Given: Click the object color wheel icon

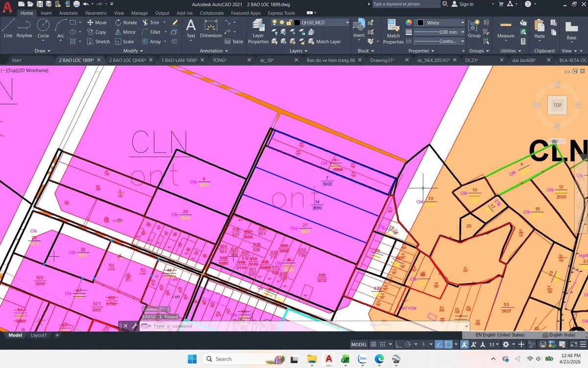Looking at the screenshot, I should point(409,23).
